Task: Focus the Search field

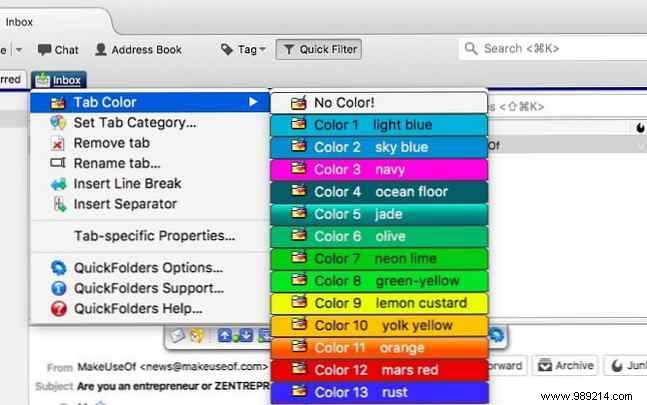Action: [x=553, y=49]
